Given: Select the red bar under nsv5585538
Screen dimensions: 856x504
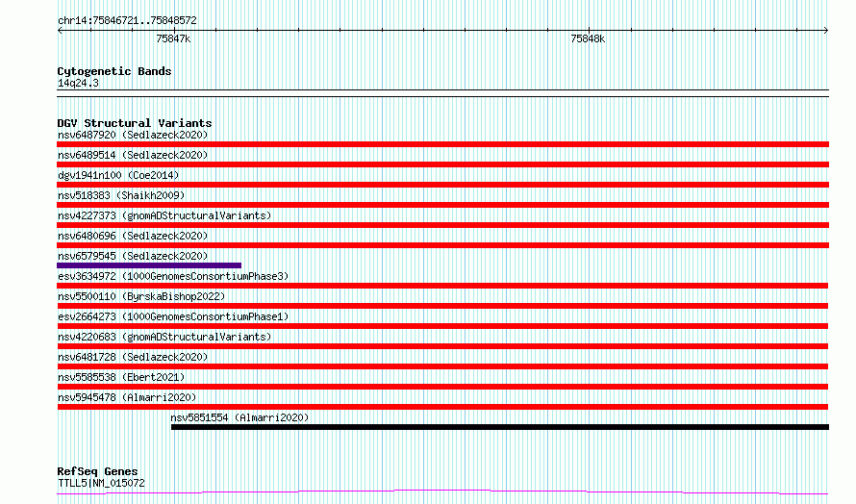Looking at the screenshot, I should pos(442,387).
